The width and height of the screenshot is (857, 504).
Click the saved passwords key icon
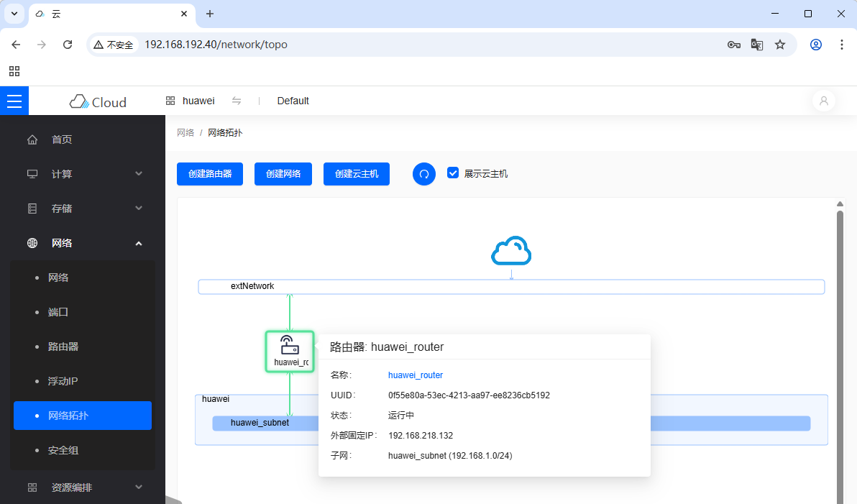734,45
